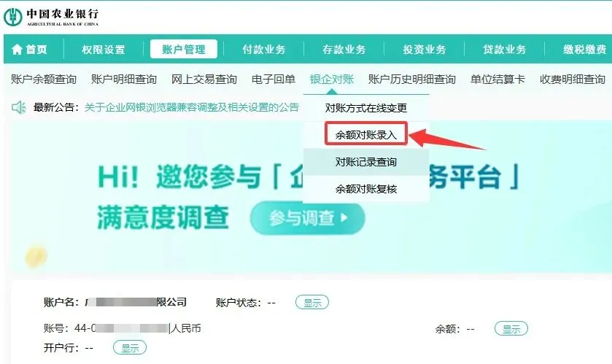Viewport: 612px width, 364px height.
Task: Open 电子回单 submenu item
Action: pyautogui.click(x=274, y=80)
